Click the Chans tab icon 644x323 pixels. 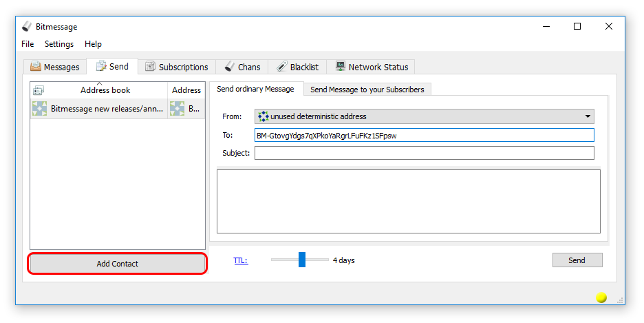point(230,66)
